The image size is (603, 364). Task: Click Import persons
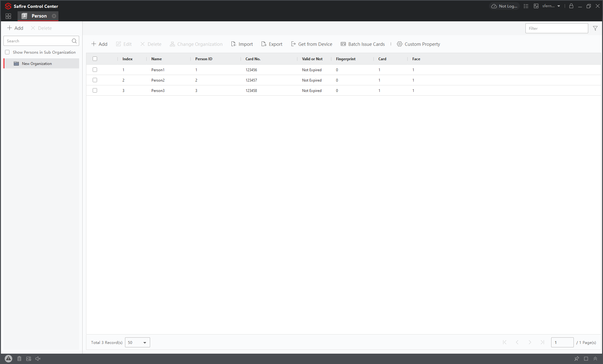(242, 44)
